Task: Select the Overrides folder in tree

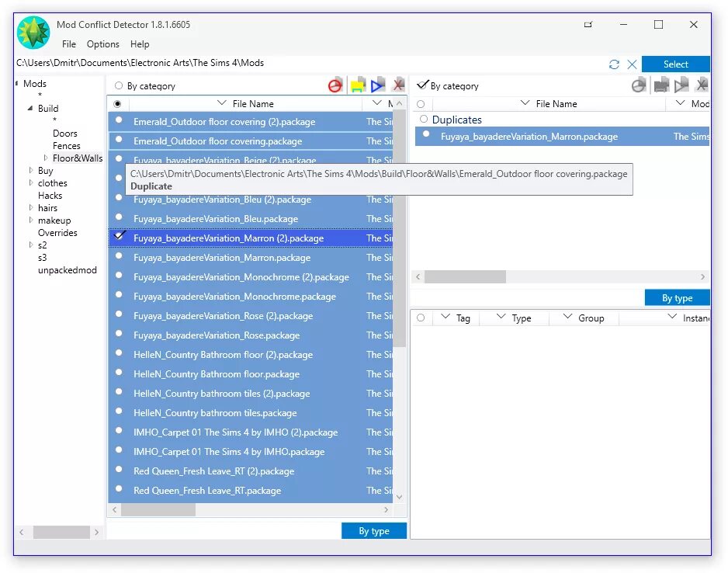Action: 57,233
